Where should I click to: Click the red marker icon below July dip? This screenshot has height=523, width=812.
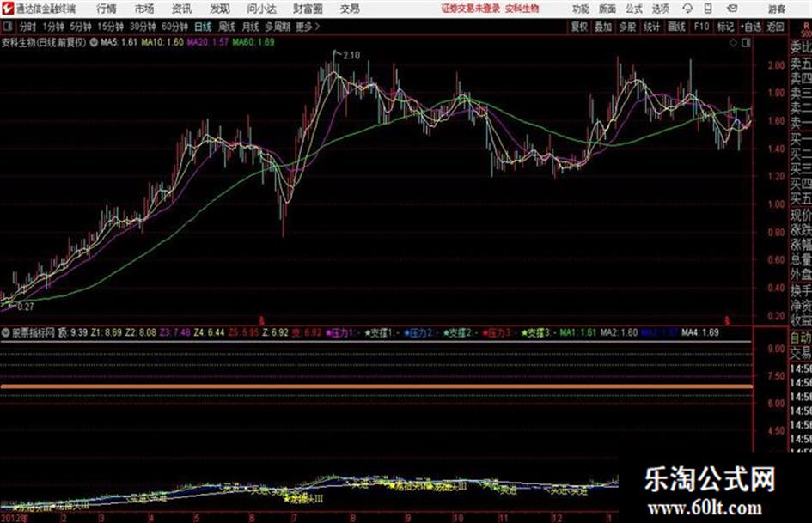261,320
